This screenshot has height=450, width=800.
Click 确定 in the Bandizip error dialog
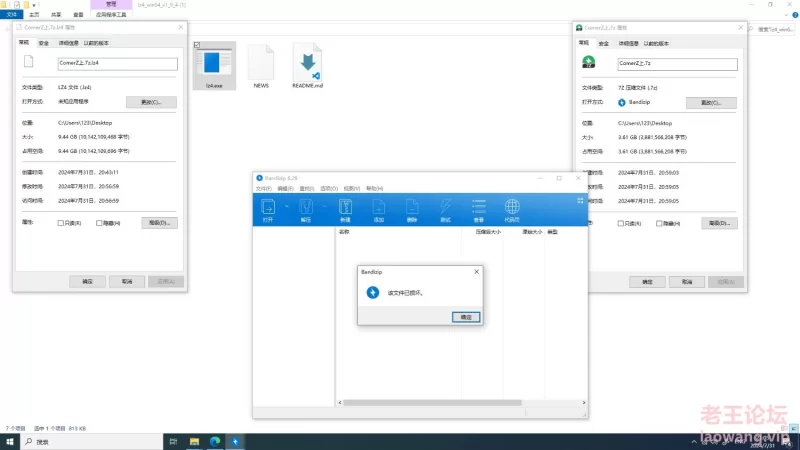coord(466,317)
